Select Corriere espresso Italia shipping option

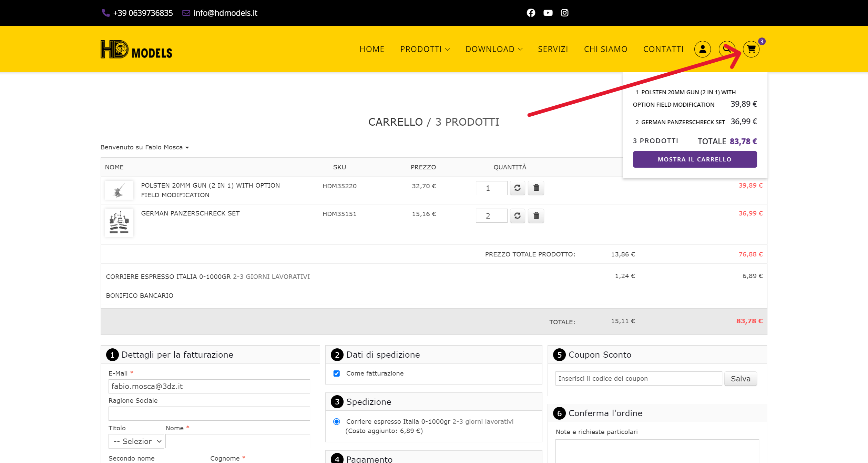click(x=337, y=422)
